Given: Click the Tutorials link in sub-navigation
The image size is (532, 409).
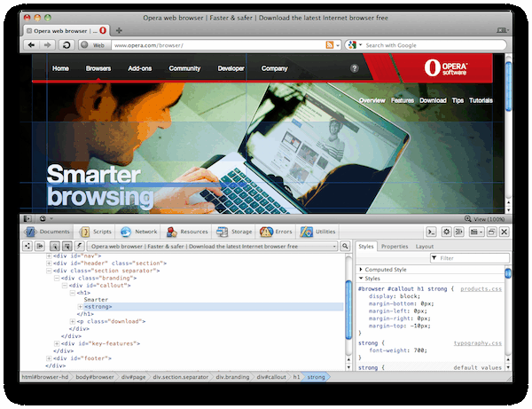Looking at the screenshot, I should 481,100.
